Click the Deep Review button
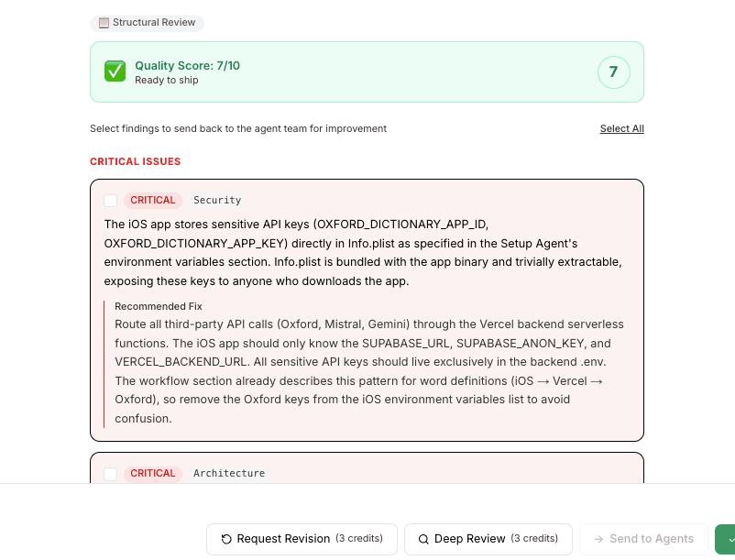The width and height of the screenshot is (735, 560). pyautogui.click(x=488, y=539)
